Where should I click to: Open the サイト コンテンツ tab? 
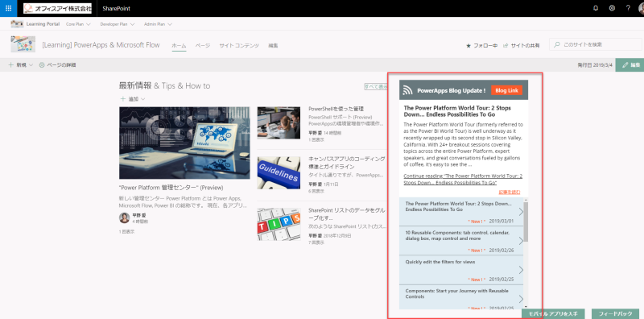[x=239, y=46]
